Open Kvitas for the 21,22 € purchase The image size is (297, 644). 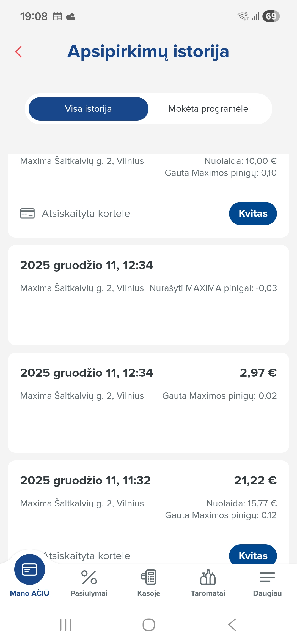[x=253, y=555]
